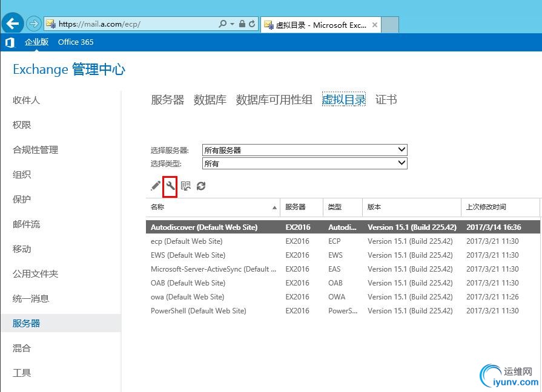The height and width of the screenshot is (392, 542).
Task: Click the OWA type cell
Action: click(x=337, y=296)
